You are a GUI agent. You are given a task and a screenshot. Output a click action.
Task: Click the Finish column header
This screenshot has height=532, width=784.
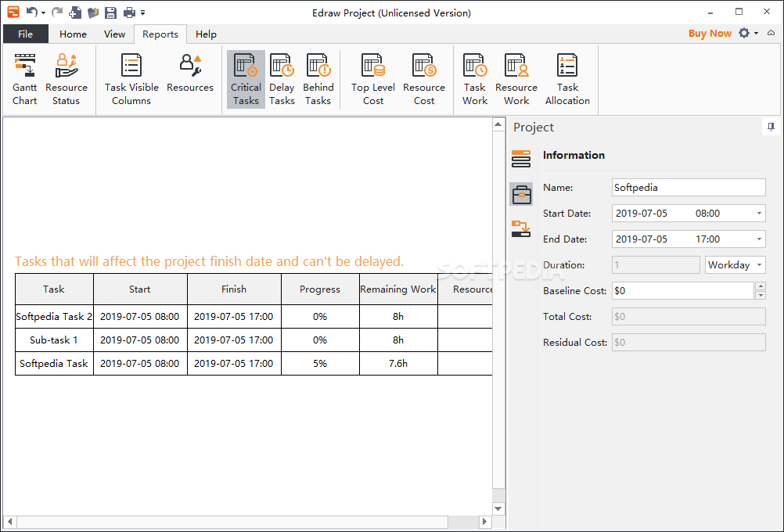coord(234,289)
